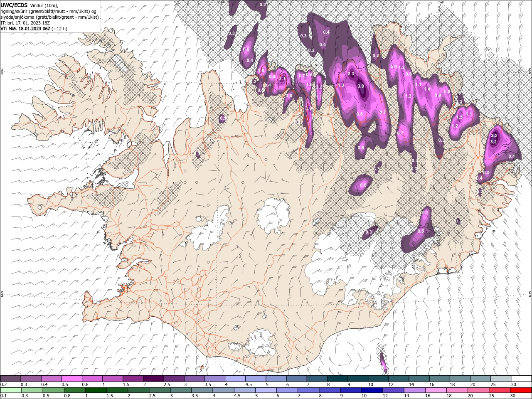Screen dimensions: 532x399
Task: Click the violet swatch at 12 in the lower legend row
Action: coord(394,390)
